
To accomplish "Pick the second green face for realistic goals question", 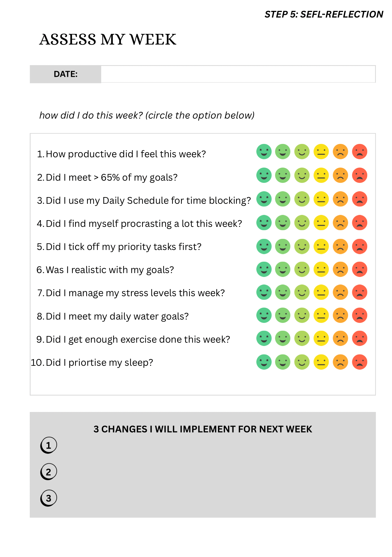I will 283,269.
